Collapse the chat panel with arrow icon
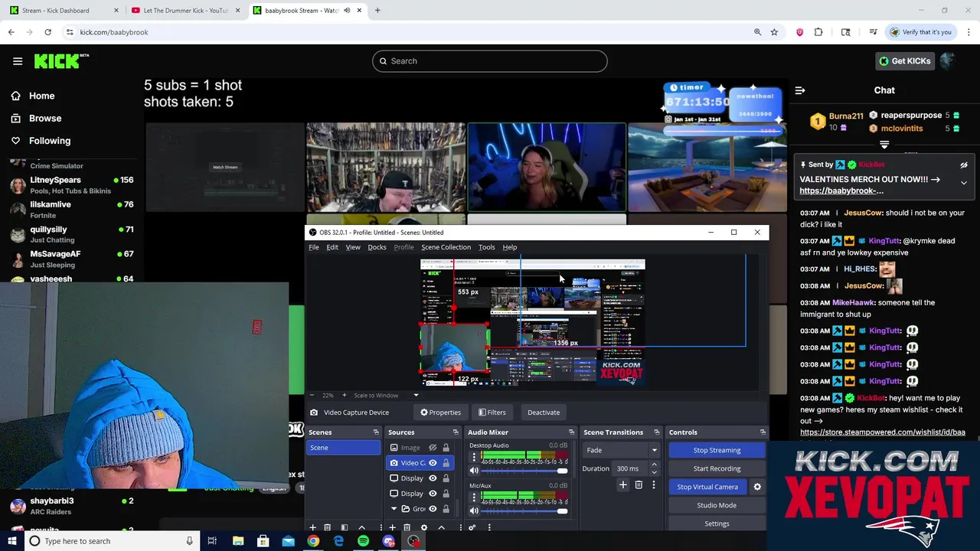The width and height of the screenshot is (980, 551). [x=800, y=90]
